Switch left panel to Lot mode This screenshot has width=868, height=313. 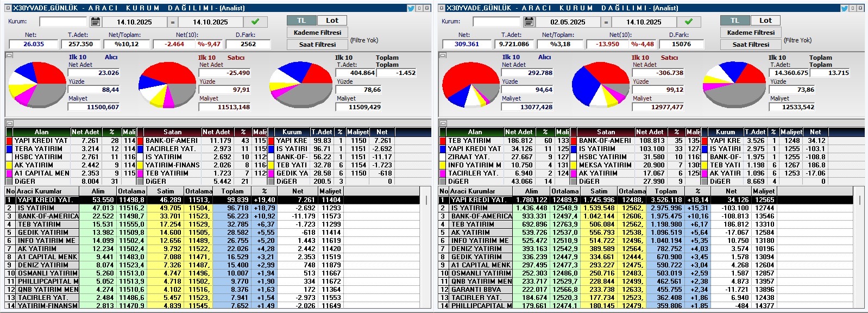tap(332, 21)
